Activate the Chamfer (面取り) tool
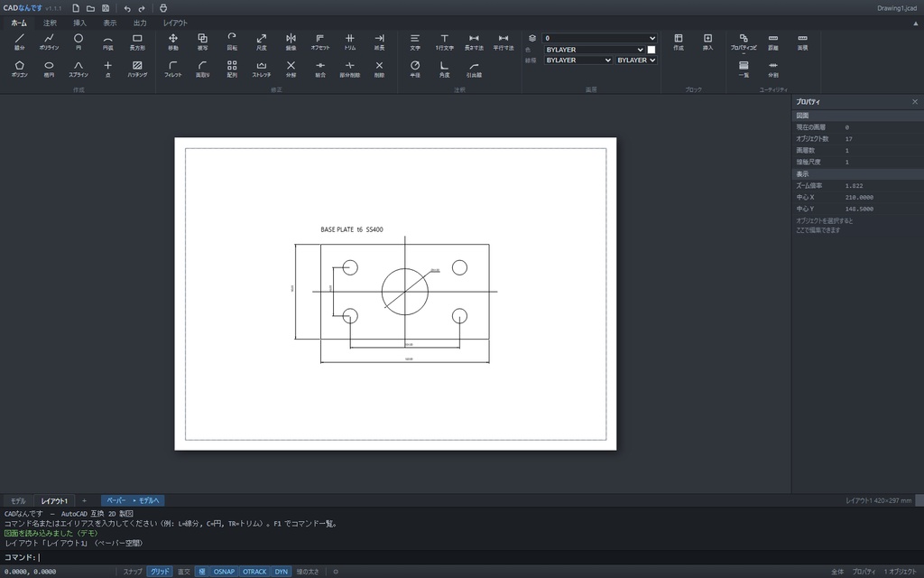The image size is (924, 578). pyautogui.click(x=203, y=69)
